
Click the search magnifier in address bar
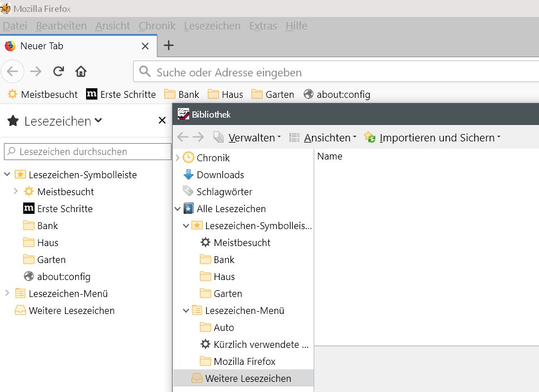pyautogui.click(x=145, y=71)
